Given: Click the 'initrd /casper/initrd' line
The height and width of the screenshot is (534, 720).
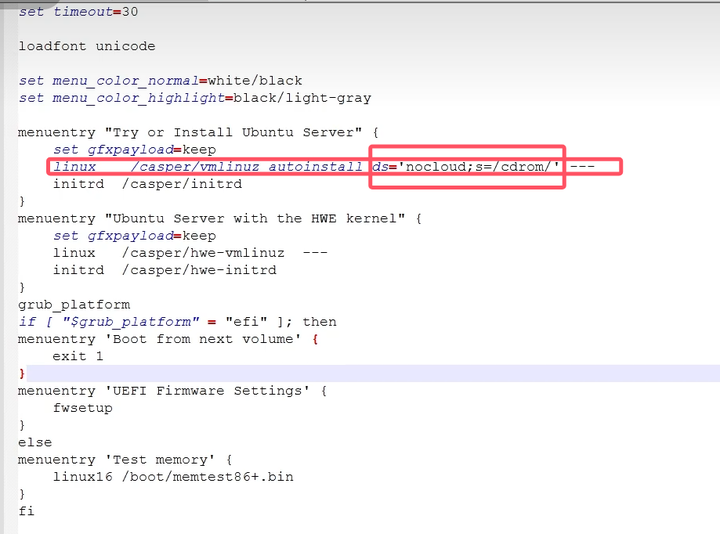Looking at the screenshot, I should click(x=147, y=184).
